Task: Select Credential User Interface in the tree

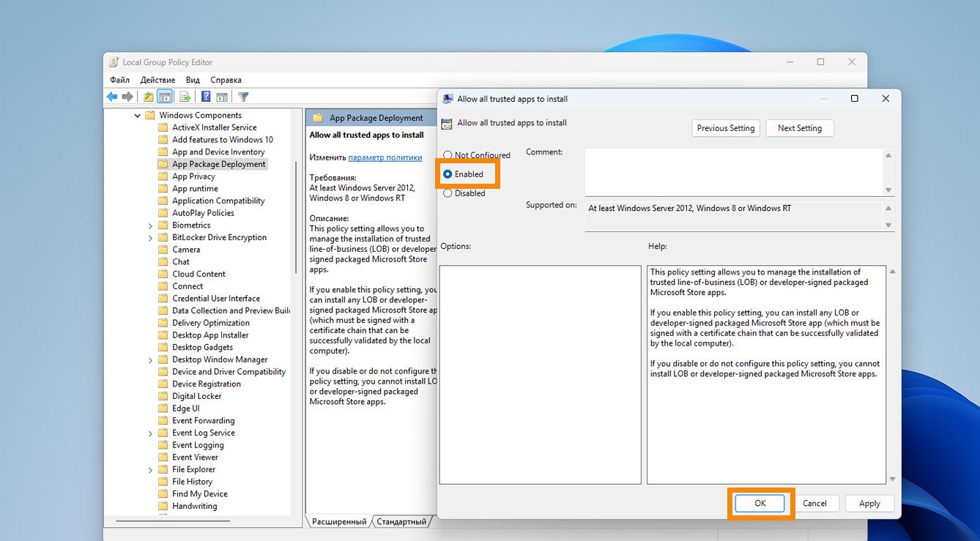Action: click(x=216, y=299)
